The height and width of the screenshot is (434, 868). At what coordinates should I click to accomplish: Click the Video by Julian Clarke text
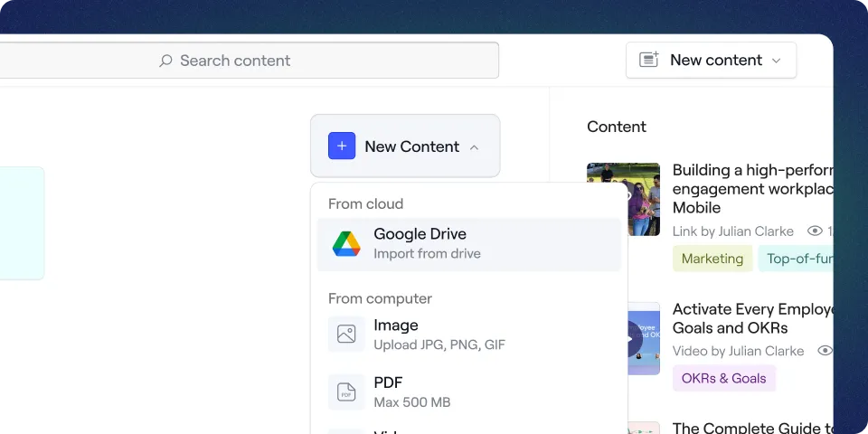(738, 351)
